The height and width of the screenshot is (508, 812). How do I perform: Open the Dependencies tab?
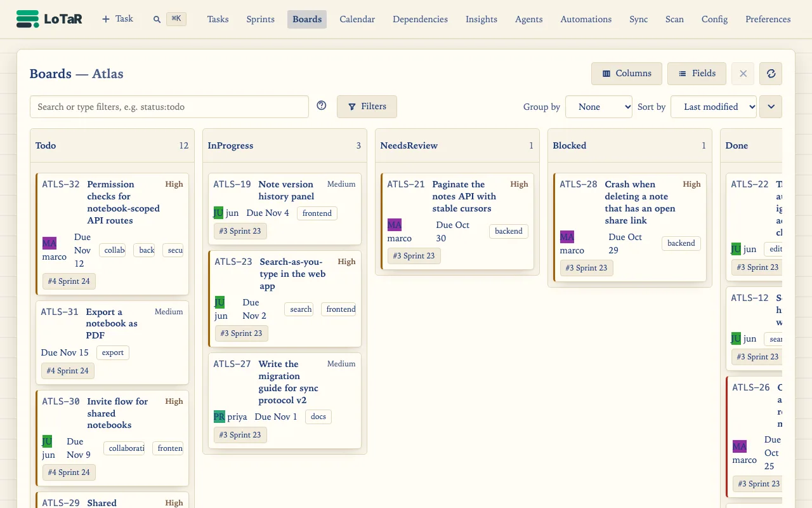pyautogui.click(x=420, y=19)
